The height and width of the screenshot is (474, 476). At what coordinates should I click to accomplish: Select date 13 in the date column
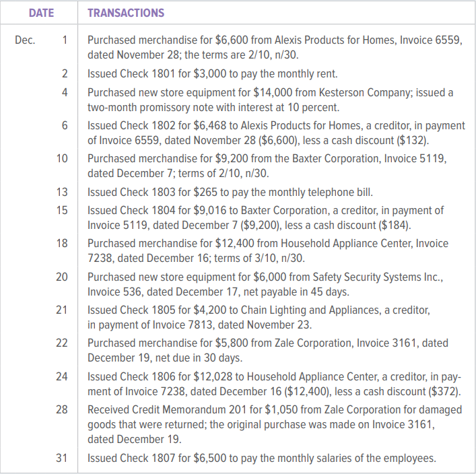(x=62, y=192)
